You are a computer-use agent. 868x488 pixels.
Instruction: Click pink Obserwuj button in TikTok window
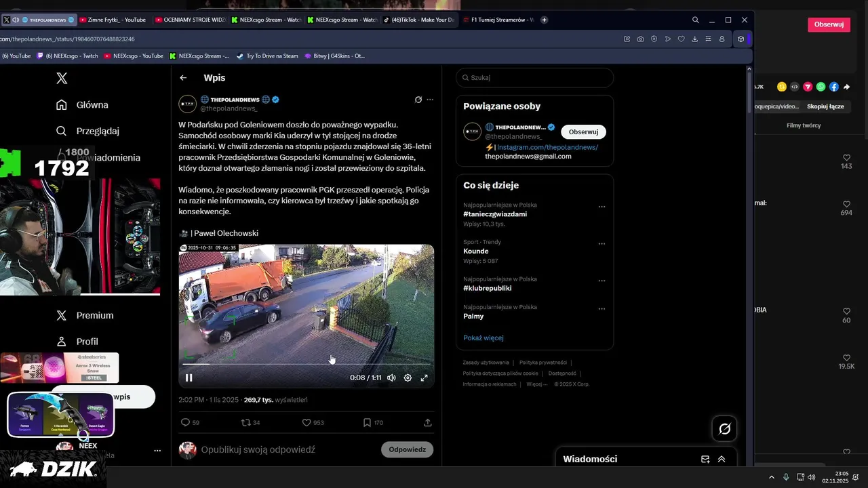[829, 24]
